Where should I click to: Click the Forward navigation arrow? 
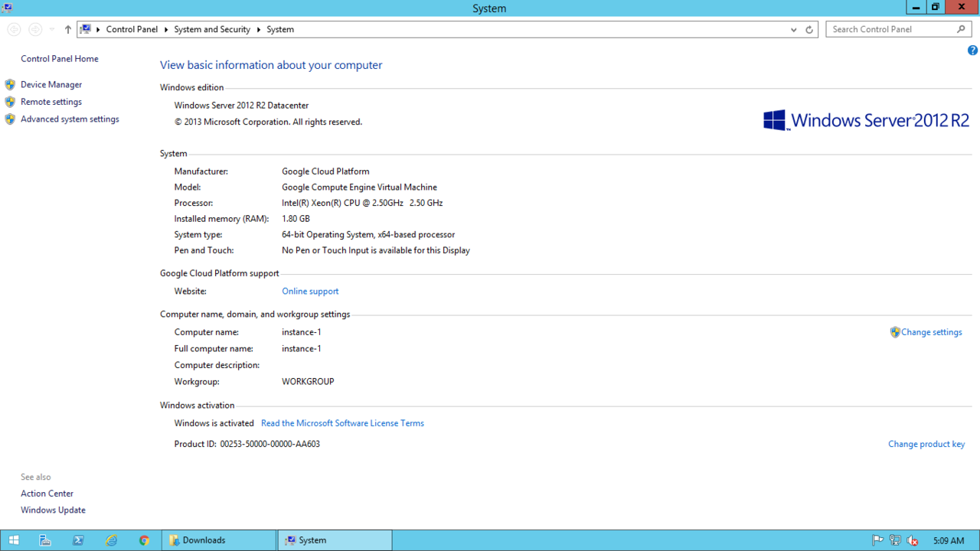[x=35, y=29]
